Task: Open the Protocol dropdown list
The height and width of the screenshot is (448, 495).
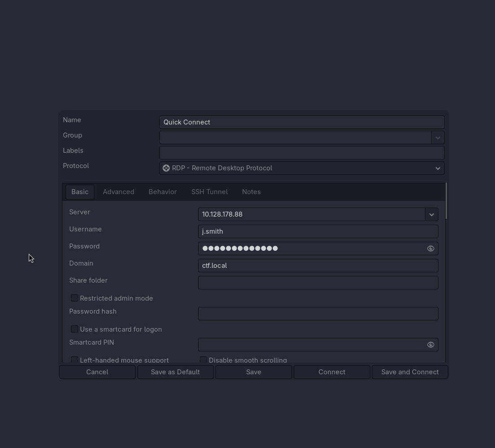Action: click(302, 168)
